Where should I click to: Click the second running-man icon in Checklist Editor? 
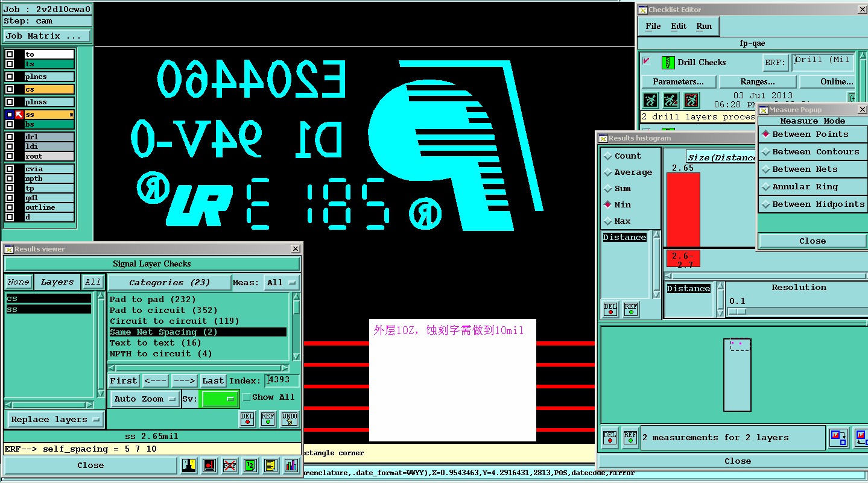(x=671, y=99)
